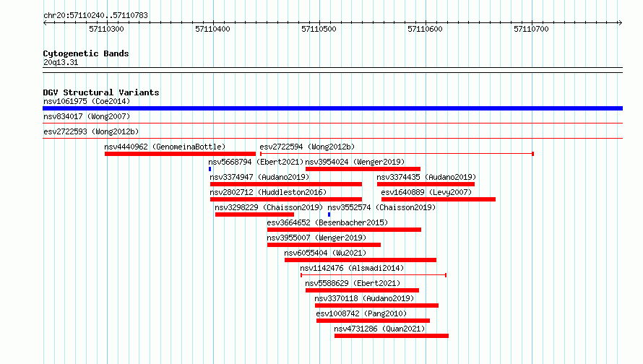Open the nsv834017 (Wong2007) variant label
Screen dimensions: 643x364
(87, 116)
